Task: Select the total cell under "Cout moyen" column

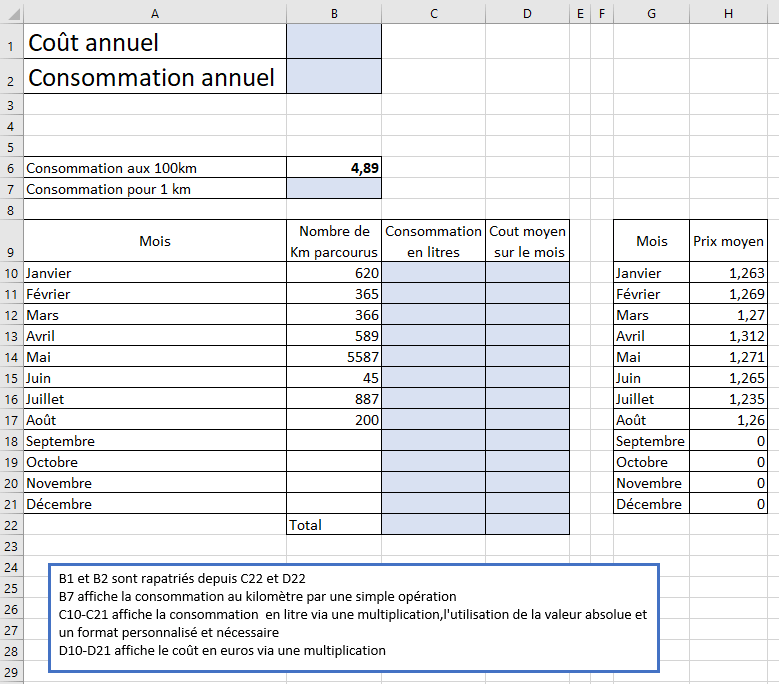Action: 527,524
